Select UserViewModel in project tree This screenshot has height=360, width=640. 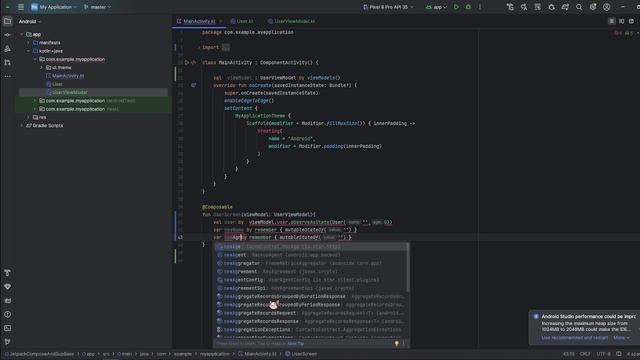click(70, 92)
